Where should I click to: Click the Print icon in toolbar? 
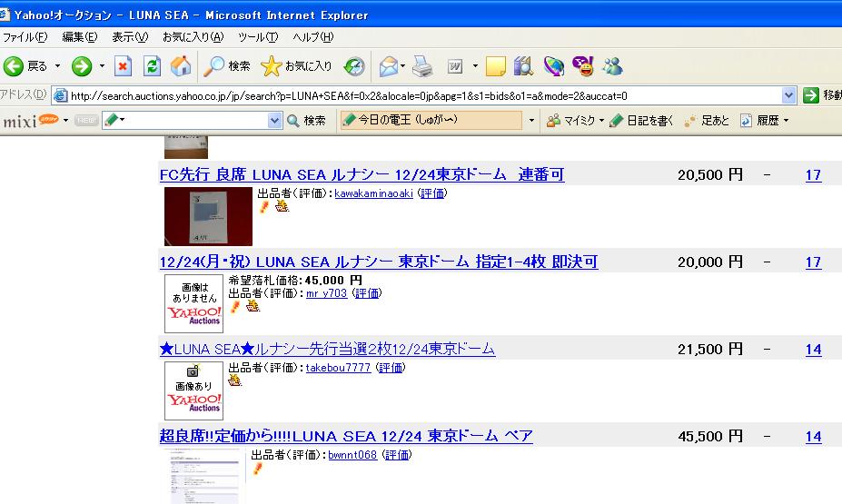click(x=423, y=66)
